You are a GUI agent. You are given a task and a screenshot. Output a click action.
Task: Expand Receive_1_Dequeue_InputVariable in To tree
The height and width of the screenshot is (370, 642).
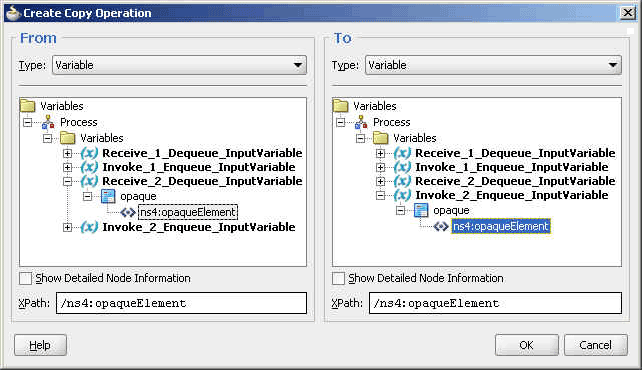(380, 153)
